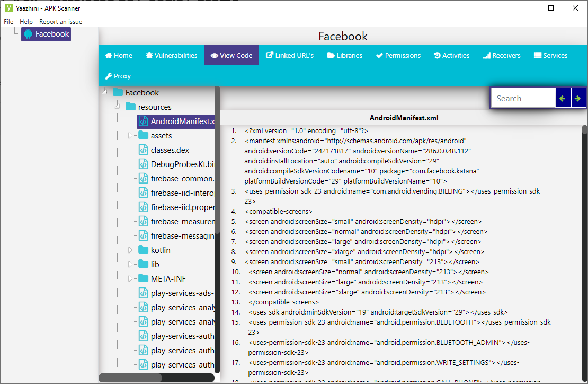588x384 pixels.
Task: Click code line 13 closing compatible-screens tag
Action: point(283,302)
